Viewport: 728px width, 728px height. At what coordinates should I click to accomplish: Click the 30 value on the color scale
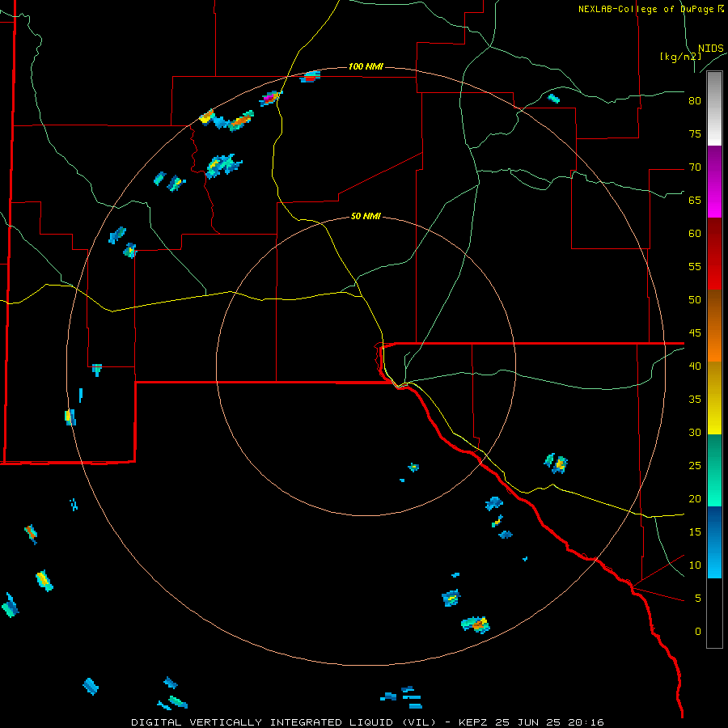click(695, 432)
